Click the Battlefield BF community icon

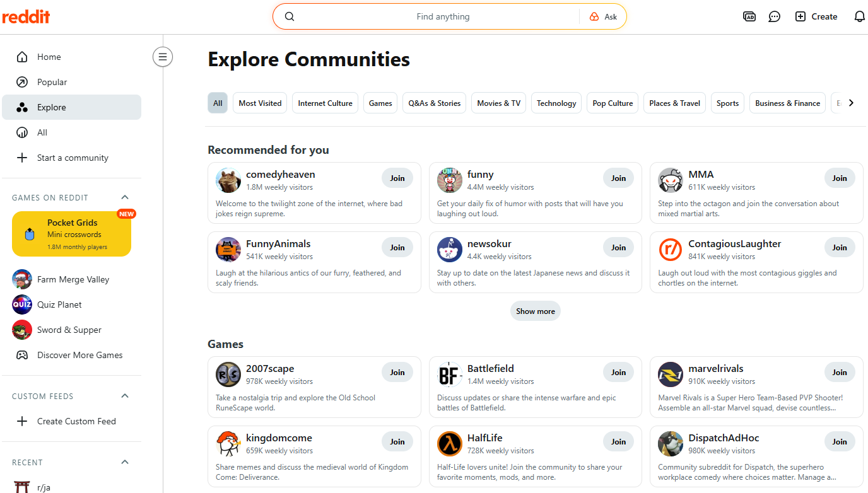point(449,374)
